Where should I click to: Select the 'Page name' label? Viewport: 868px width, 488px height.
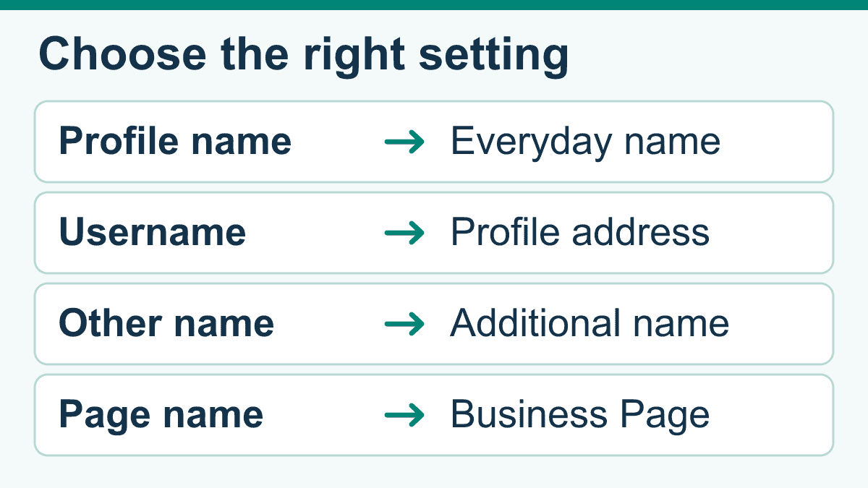(161, 416)
